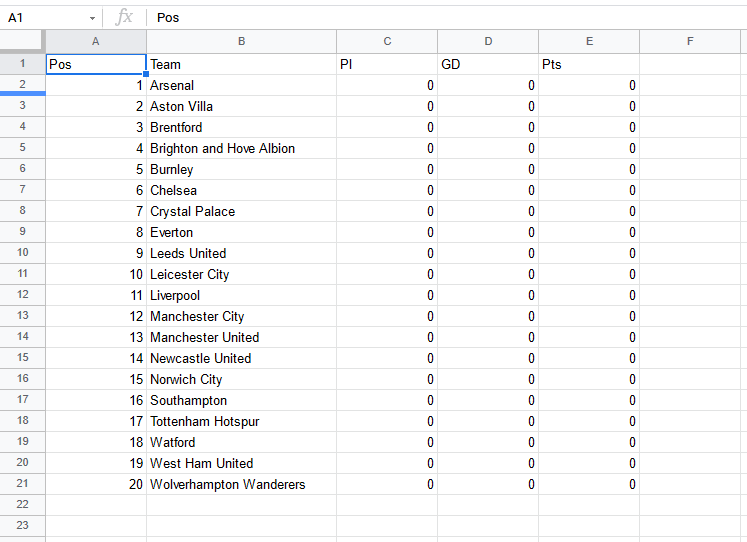Click the Team header cell

(x=242, y=64)
